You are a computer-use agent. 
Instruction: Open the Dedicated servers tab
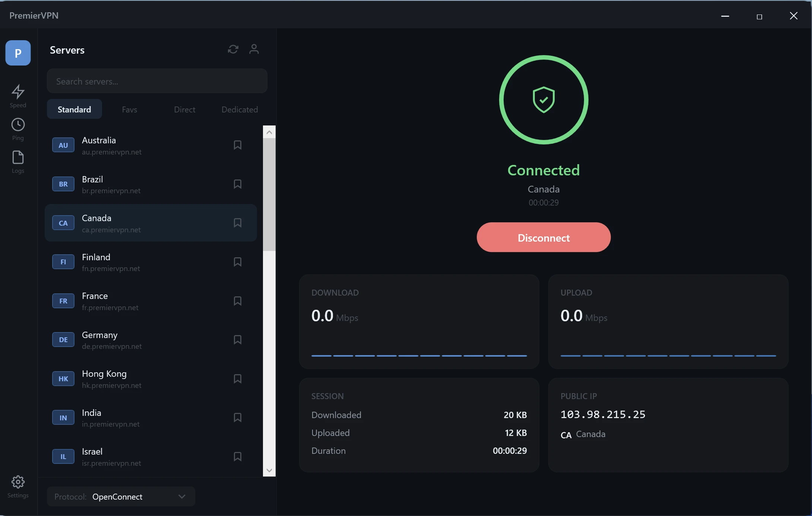(239, 109)
